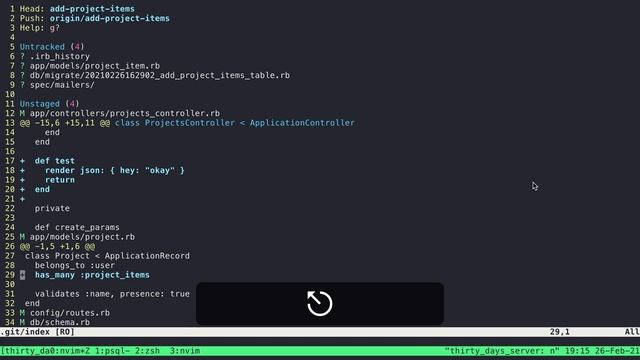Select tmux window 0:nvim in status bar
Image resolution: width=640 pixels, height=360 pixels.
70,351
